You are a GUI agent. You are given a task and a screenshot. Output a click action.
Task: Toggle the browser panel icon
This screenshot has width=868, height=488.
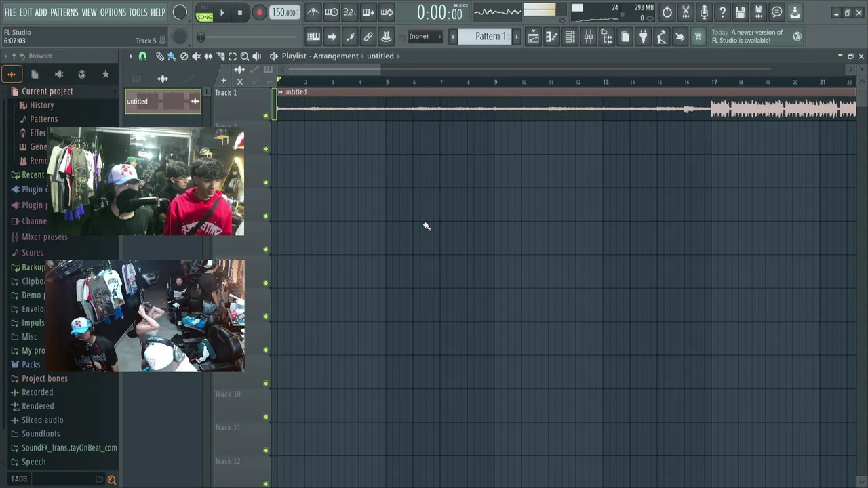607,37
